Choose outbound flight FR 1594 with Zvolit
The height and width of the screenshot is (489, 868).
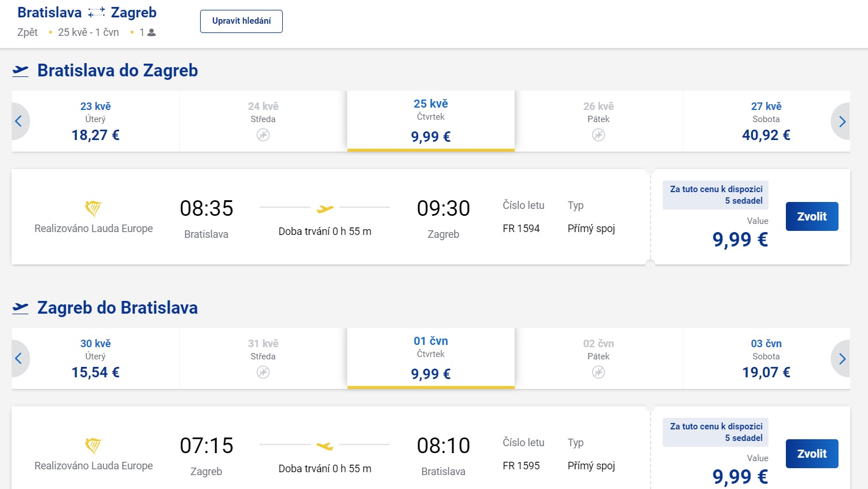(811, 216)
